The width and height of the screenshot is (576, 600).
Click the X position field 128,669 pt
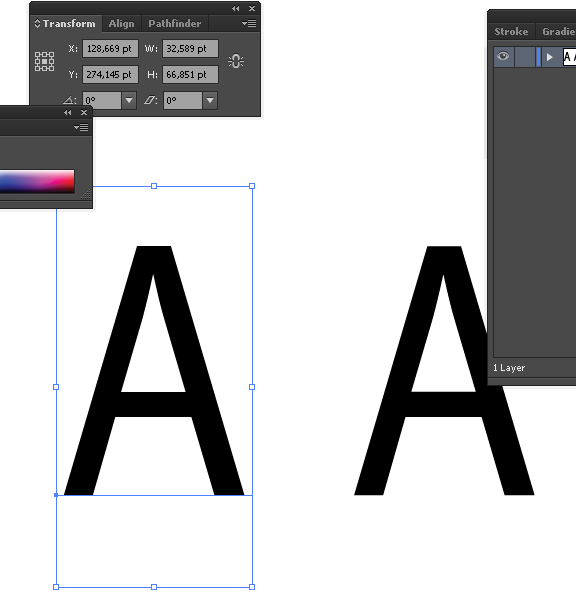110,49
